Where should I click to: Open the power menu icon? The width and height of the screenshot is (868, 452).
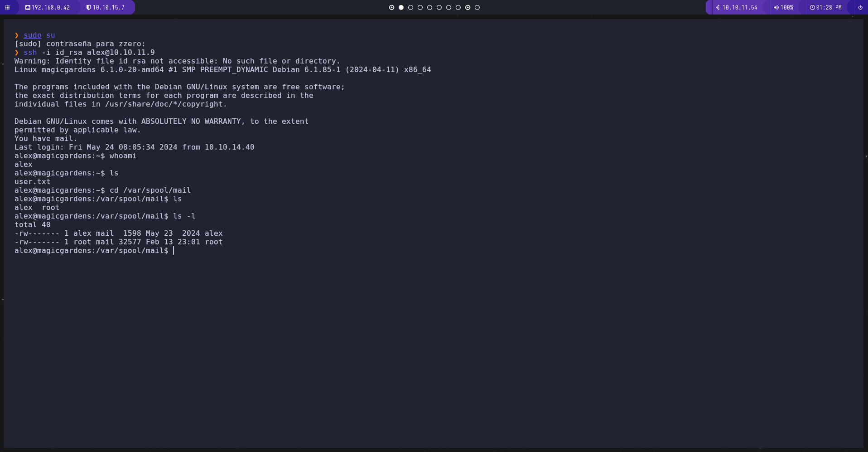point(860,8)
